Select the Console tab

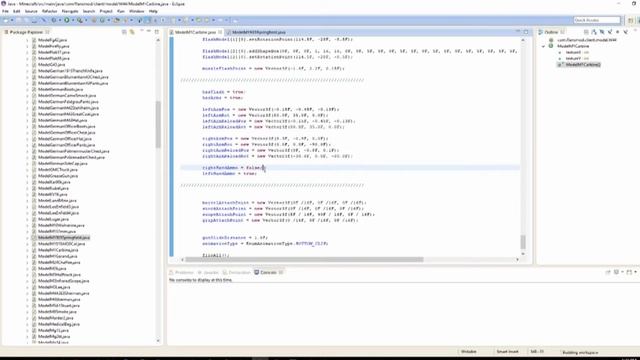click(268, 272)
